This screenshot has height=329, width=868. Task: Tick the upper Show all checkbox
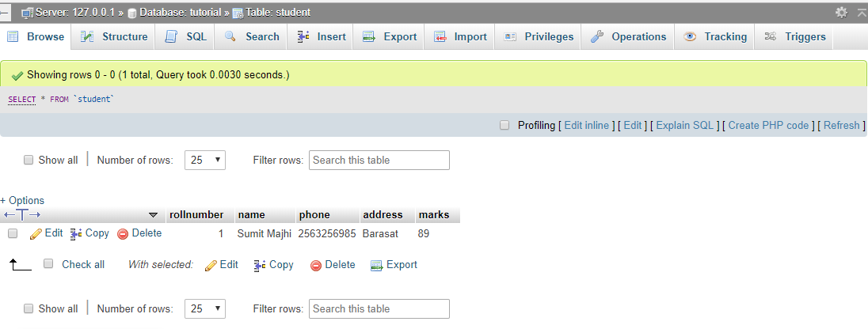(x=29, y=160)
